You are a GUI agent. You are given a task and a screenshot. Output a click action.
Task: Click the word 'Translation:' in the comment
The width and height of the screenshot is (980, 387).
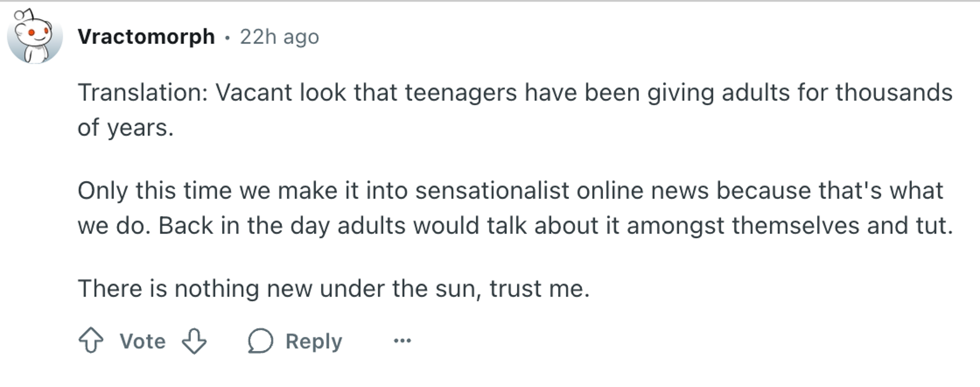143,93
